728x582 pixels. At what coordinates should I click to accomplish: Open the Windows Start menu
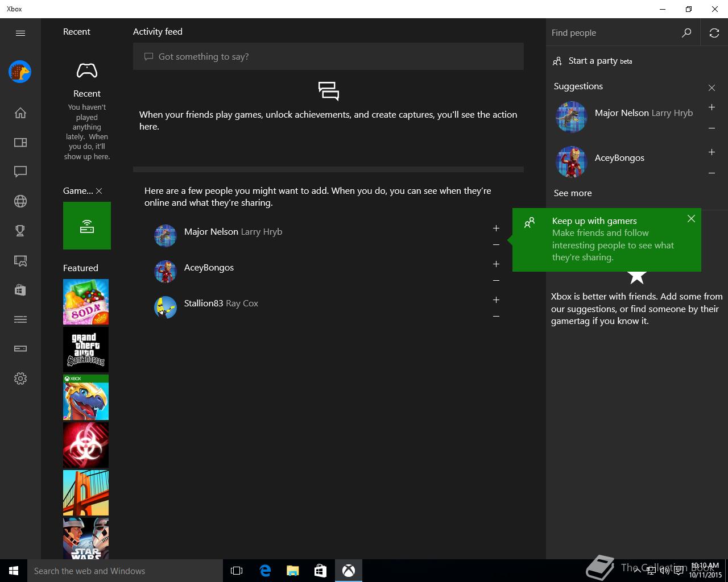click(x=14, y=571)
